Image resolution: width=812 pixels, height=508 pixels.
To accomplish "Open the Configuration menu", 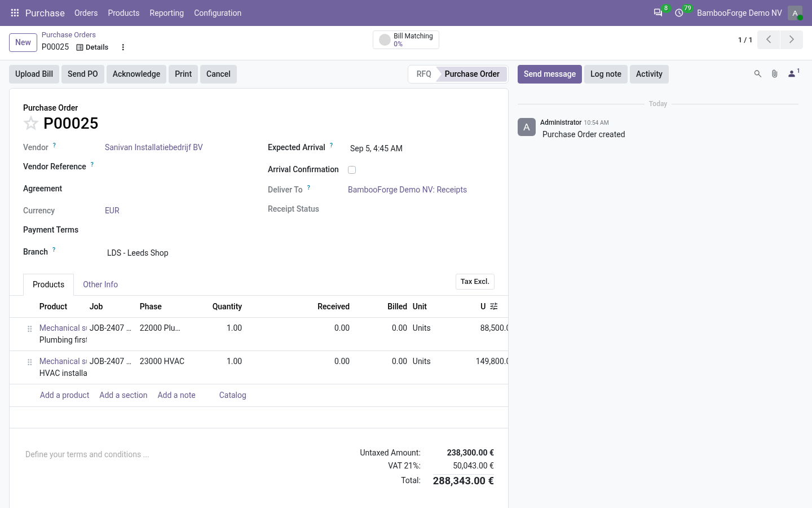I will click(x=218, y=13).
